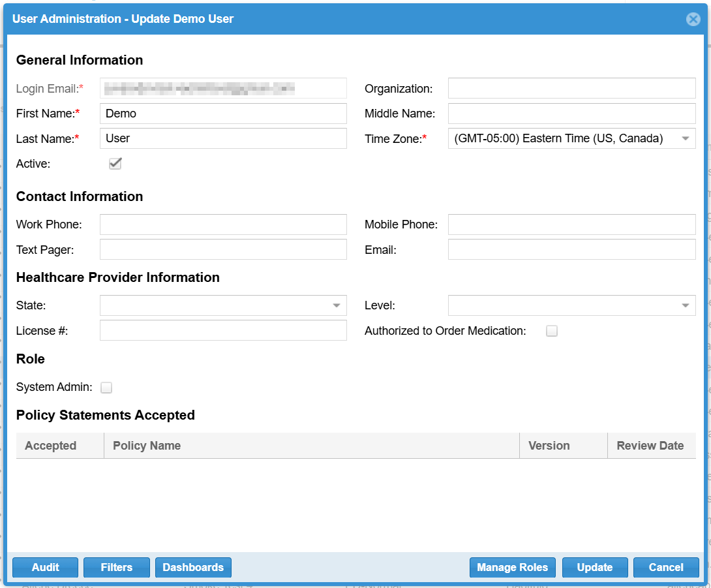Viewport: 711px width, 588px height.
Task: Select the Organization input field
Action: pyautogui.click(x=571, y=88)
